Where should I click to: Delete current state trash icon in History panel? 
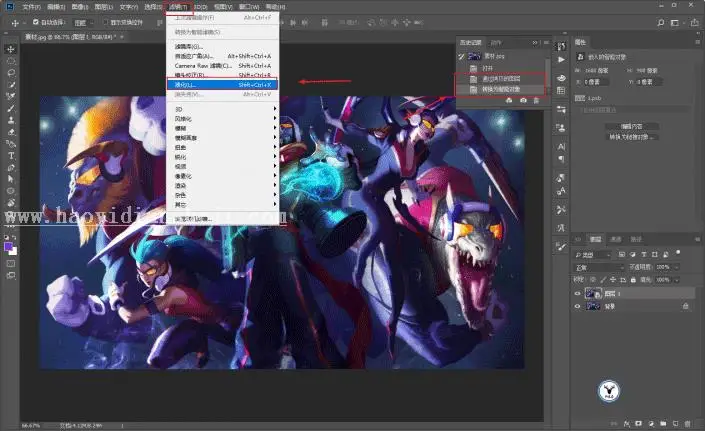(536, 101)
